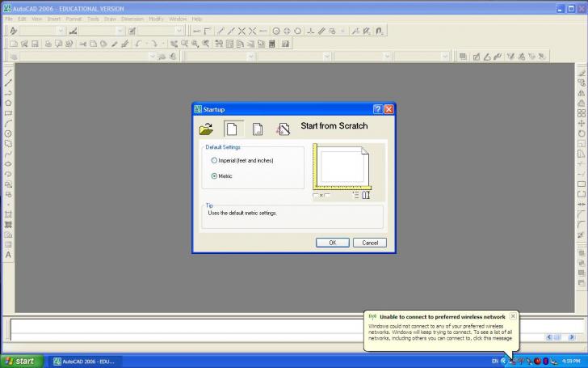
Task: Click Open a Drawing folder icon in Startup
Action: pos(206,129)
